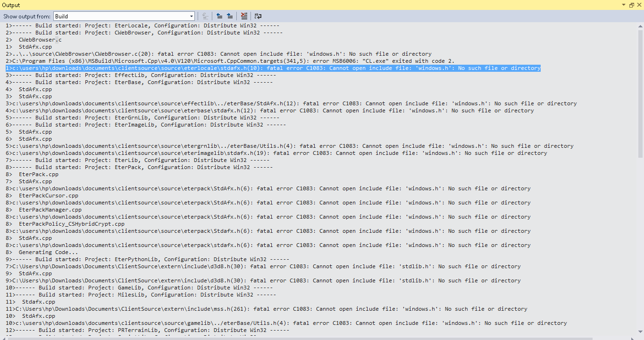Click the '6> StdAfx.cpp' line

tap(29, 139)
